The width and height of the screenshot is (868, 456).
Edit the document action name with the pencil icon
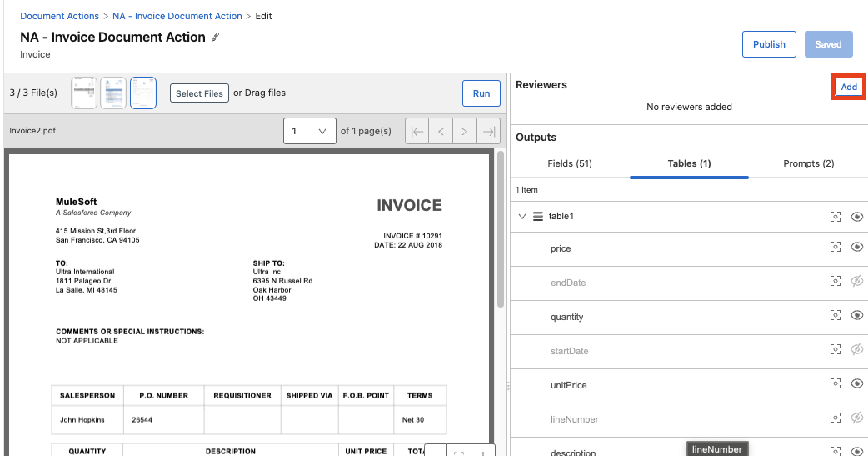(x=216, y=38)
